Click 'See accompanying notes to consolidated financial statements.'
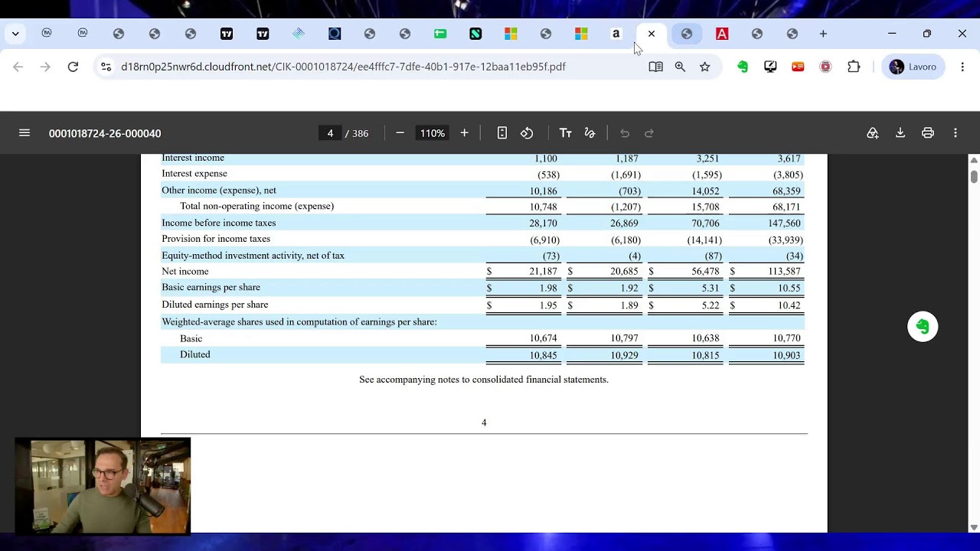980x551 pixels. [x=484, y=380]
